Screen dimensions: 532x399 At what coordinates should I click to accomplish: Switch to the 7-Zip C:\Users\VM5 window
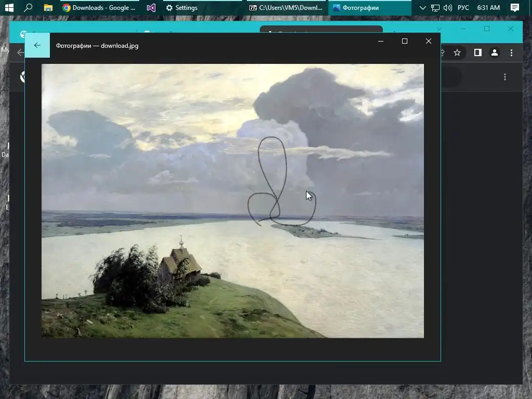pos(286,7)
